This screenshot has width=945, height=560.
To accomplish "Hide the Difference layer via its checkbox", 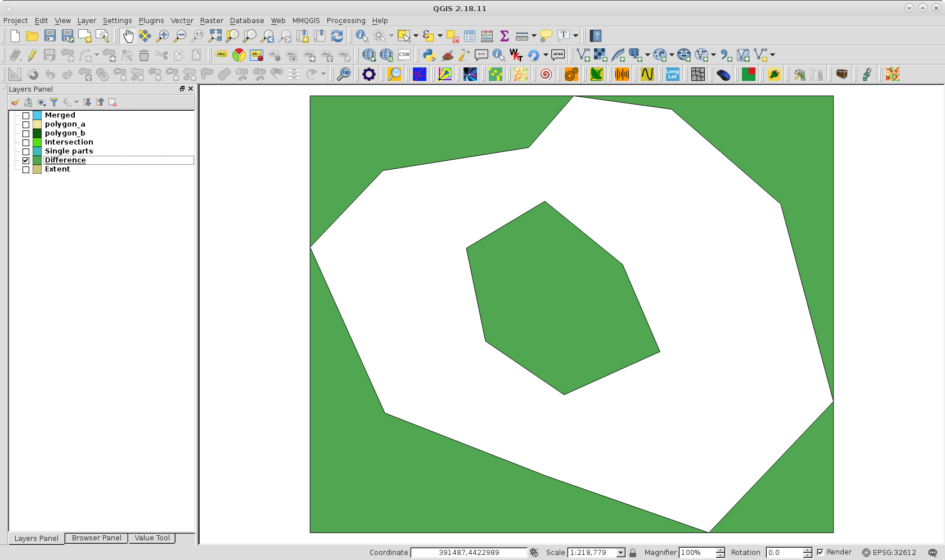I will [x=26, y=161].
